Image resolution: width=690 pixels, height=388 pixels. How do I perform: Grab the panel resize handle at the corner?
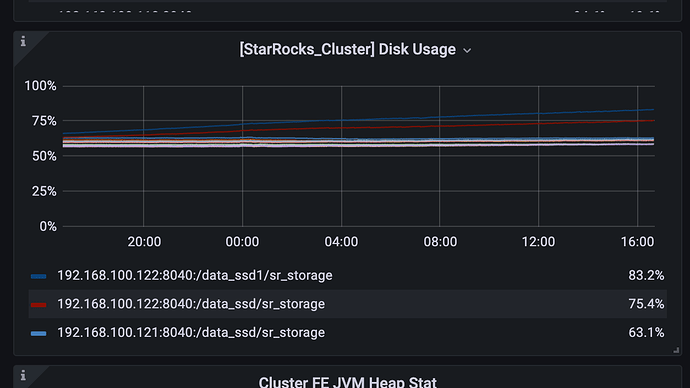click(676, 350)
